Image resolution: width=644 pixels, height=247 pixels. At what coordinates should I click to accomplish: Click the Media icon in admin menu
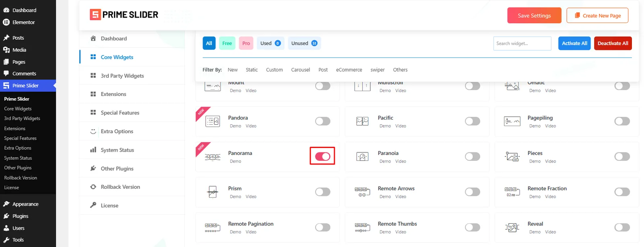coord(6,50)
